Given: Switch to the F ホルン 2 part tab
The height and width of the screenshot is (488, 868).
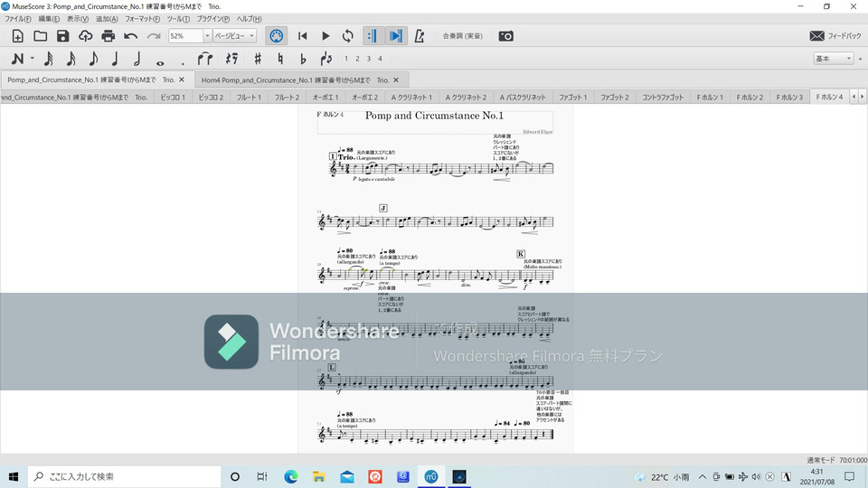Looking at the screenshot, I should point(750,98).
